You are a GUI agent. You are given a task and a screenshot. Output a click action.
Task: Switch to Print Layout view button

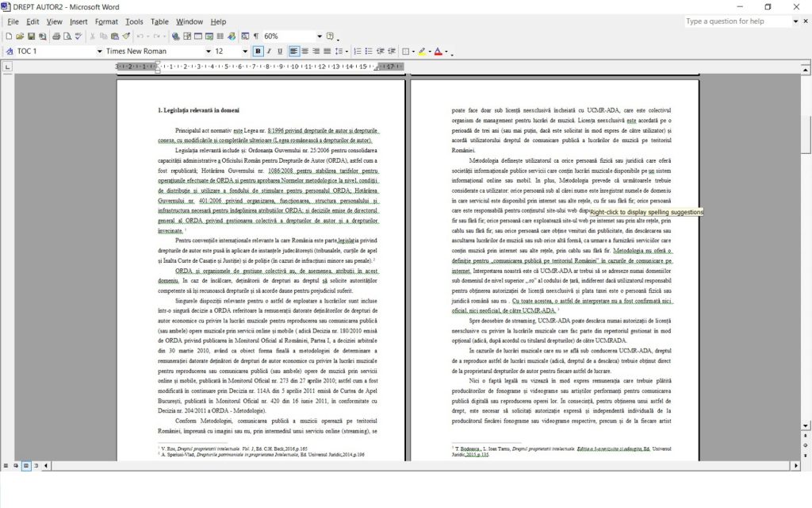(25, 464)
